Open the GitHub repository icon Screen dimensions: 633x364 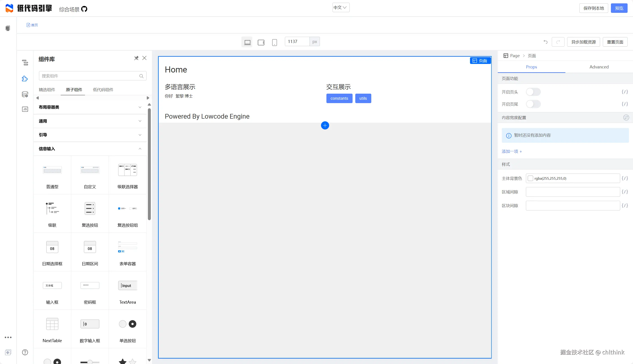point(84,9)
